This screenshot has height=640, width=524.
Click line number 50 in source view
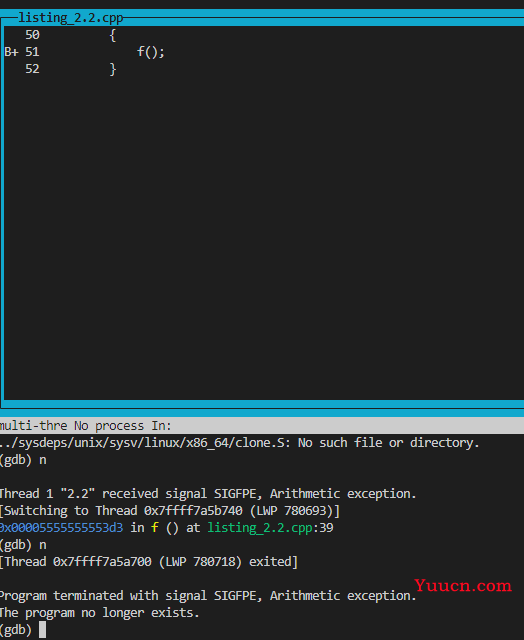[x=32, y=35]
